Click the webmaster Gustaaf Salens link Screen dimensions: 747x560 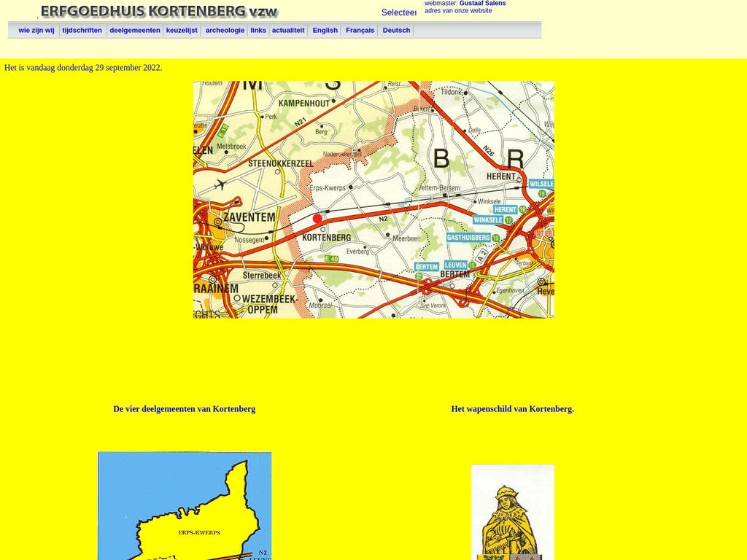[x=483, y=4]
